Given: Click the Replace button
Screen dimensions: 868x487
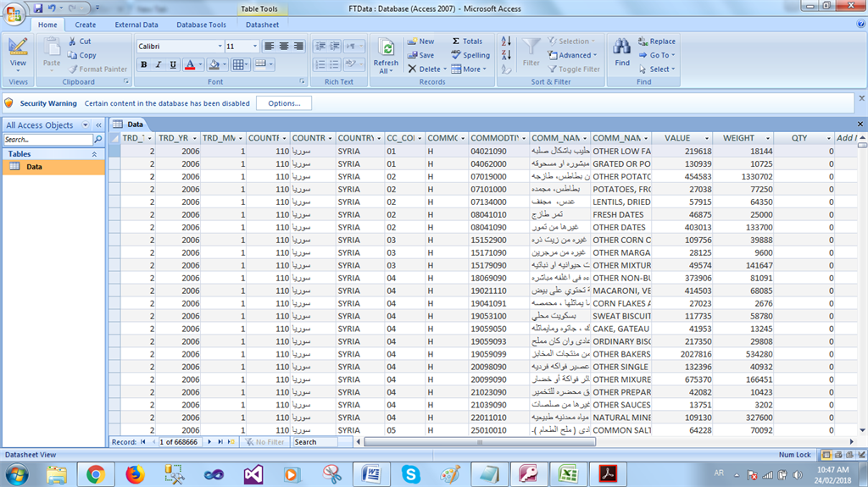Looking at the screenshot, I should [x=657, y=41].
